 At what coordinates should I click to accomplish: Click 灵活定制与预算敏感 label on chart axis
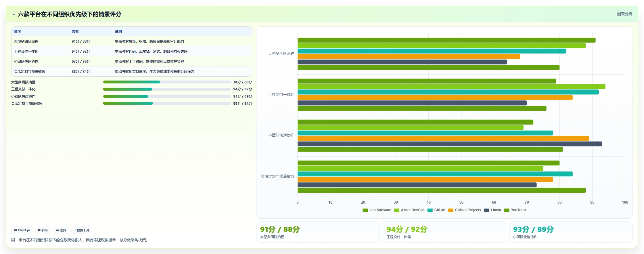(x=277, y=176)
